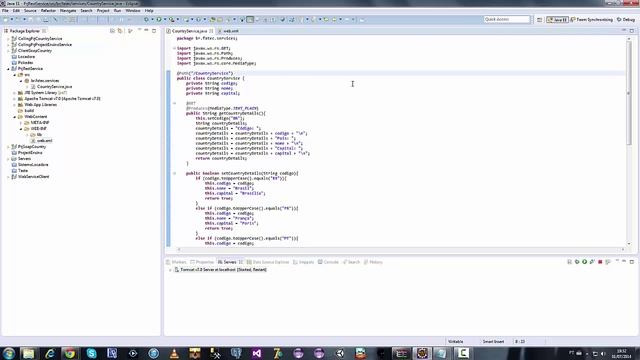Image resolution: width=640 pixels, height=360 pixels.
Task: Collapse the PjRestService project
Action: tap(8, 69)
